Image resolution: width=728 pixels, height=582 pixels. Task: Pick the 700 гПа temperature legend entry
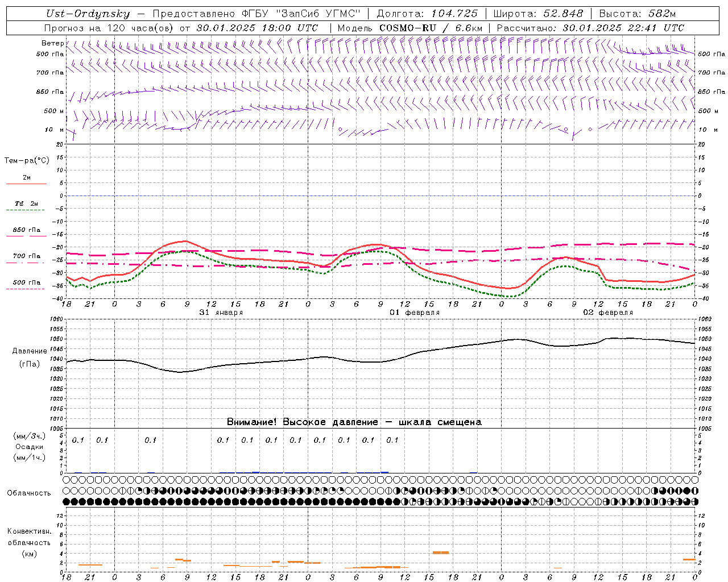[26, 256]
